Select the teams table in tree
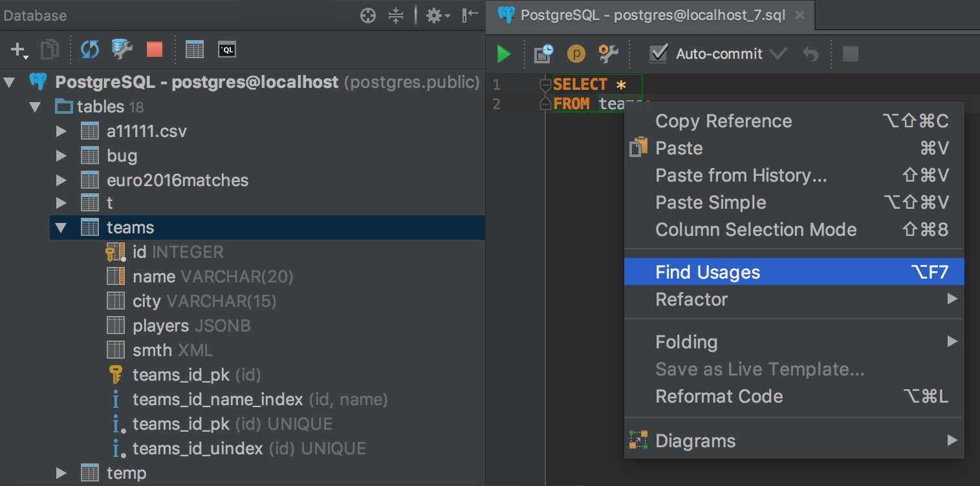 tap(267, 227)
